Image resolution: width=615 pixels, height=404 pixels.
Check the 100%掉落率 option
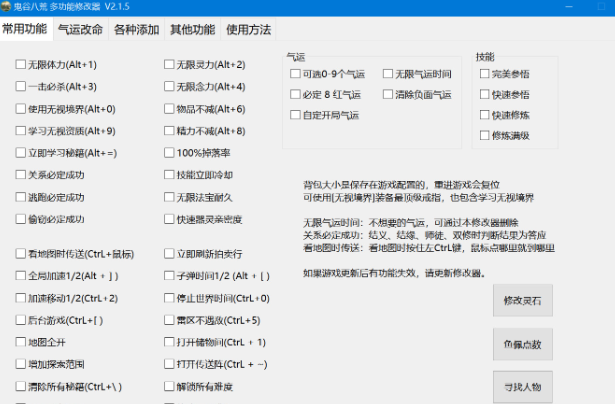pos(169,153)
